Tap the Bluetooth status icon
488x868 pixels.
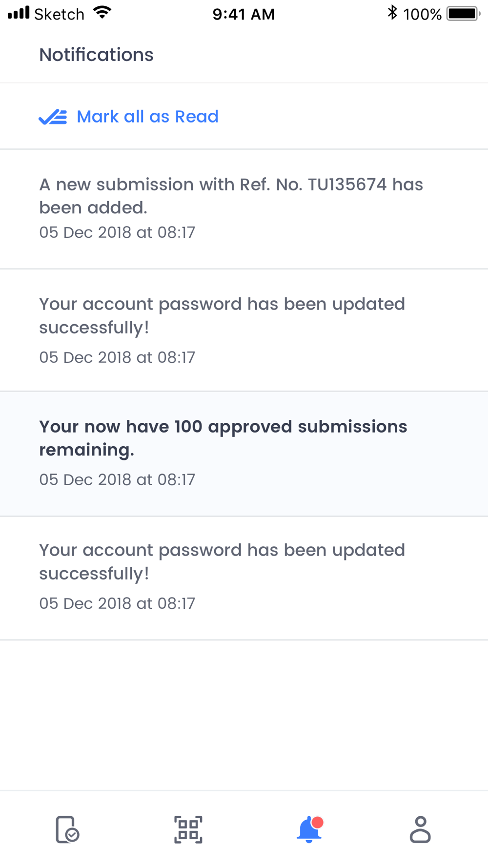click(392, 13)
